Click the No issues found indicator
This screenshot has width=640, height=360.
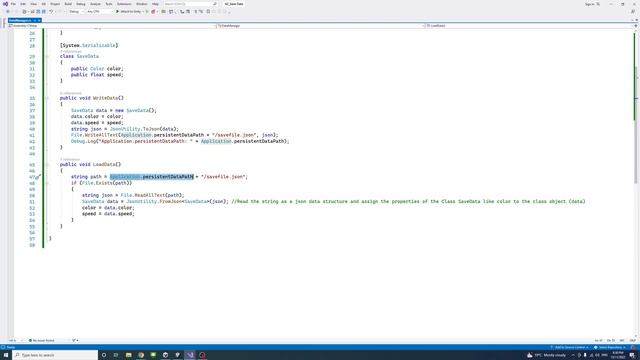click(42, 340)
